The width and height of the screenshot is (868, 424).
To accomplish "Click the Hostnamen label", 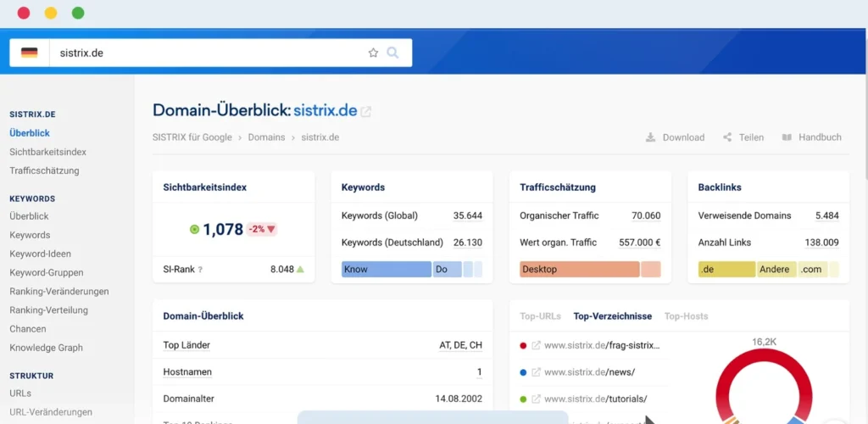I will [187, 372].
